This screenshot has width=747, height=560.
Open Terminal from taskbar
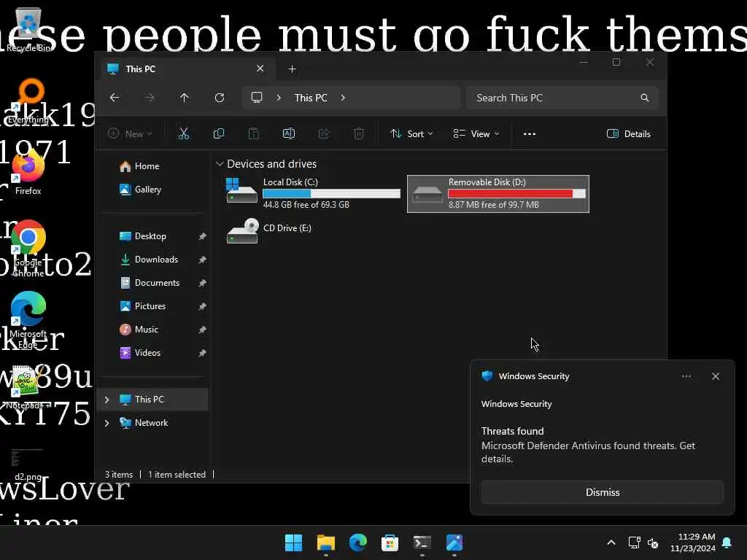click(x=422, y=542)
